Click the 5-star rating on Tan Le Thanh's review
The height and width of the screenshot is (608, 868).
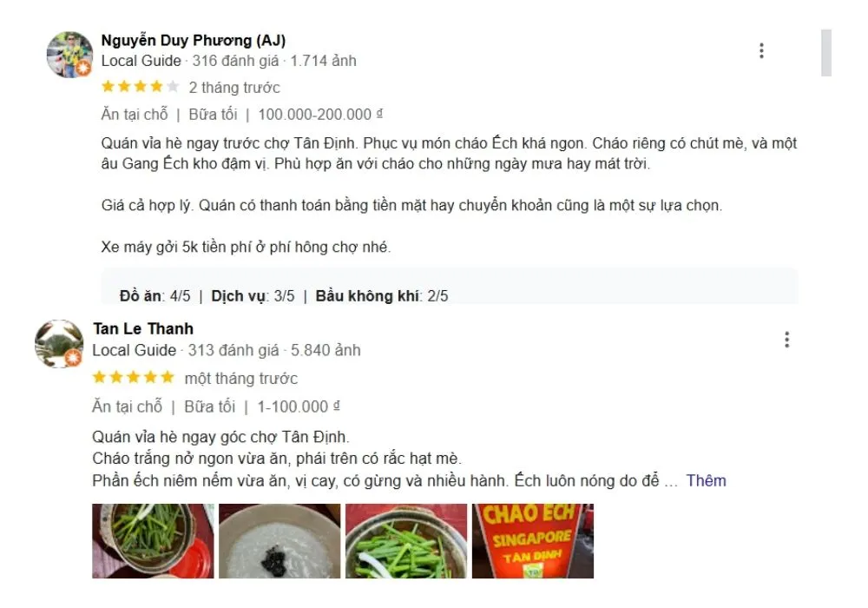[x=135, y=377]
